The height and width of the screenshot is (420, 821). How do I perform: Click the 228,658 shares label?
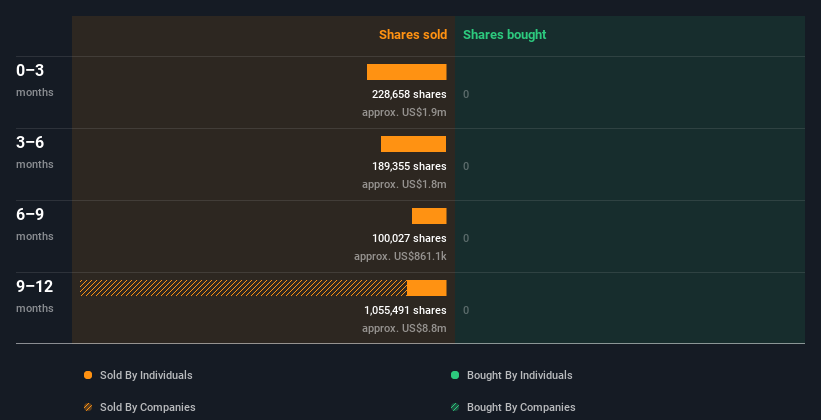pos(409,94)
